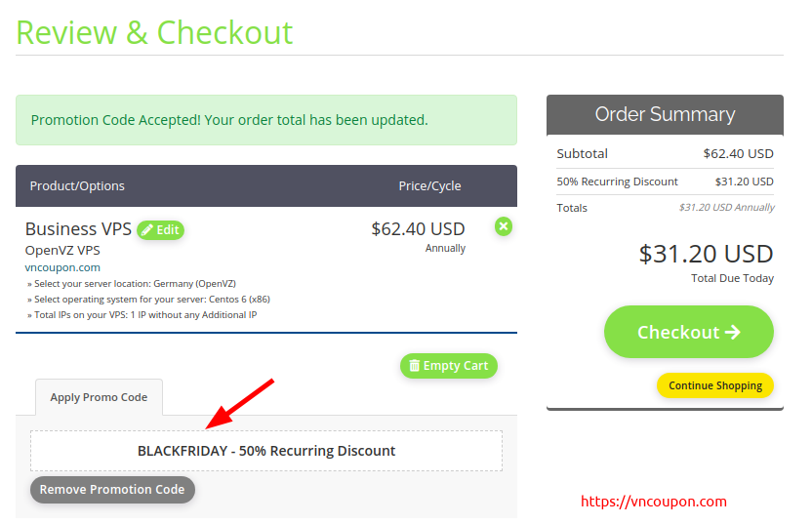The width and height of the screenshot is (812, 524).
Task: Click the trash icon on Empty Cart
Action: [x=414, y=366]
